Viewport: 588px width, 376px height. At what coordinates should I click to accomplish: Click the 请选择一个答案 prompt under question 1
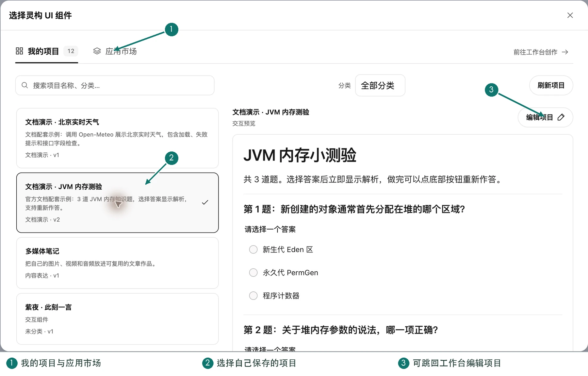click(270, 229)
